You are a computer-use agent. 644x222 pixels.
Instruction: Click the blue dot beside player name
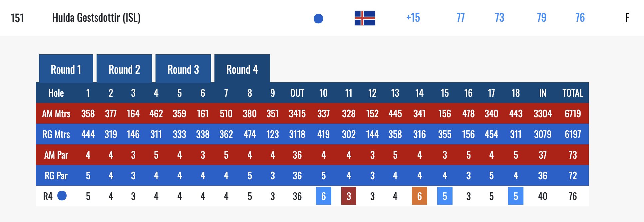(318, 19)
